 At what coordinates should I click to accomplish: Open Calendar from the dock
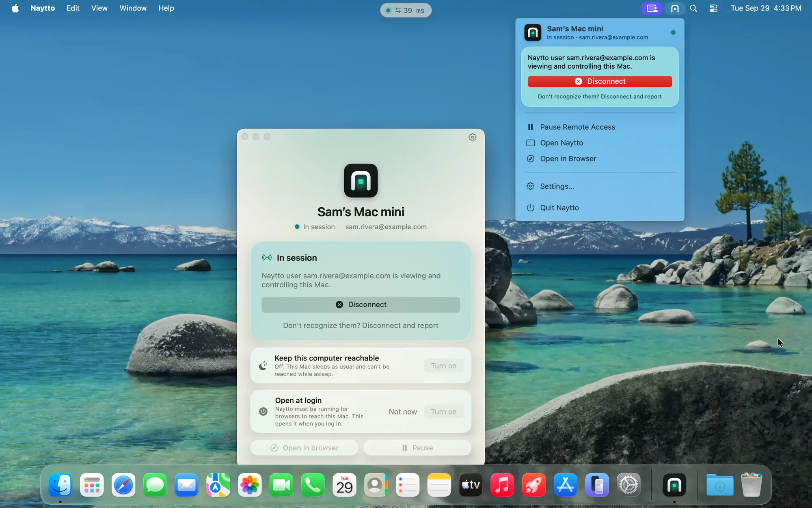click(344, 485)
